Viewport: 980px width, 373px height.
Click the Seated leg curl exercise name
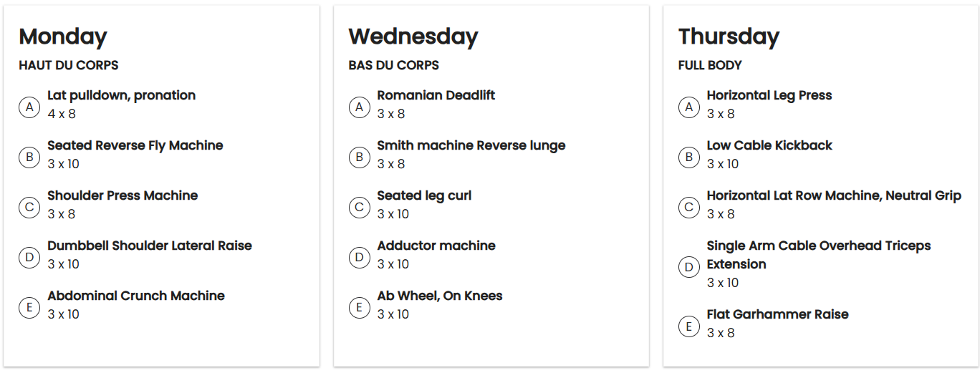424,195
